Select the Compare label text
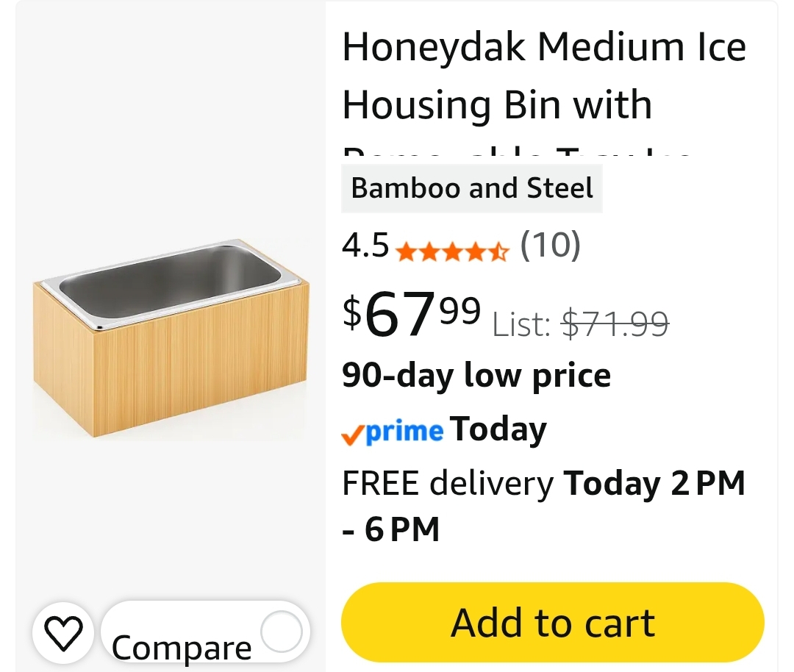This screenshot has height=672, width=794. 182,648
